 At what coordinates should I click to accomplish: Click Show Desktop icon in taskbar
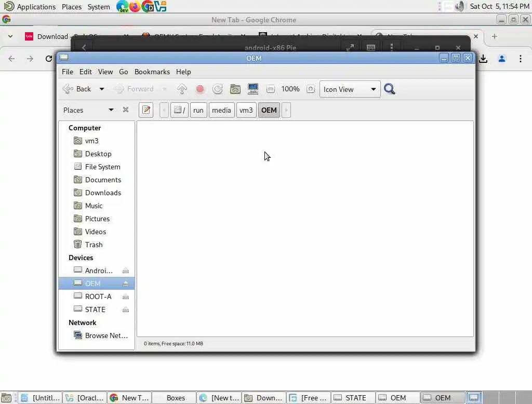click(x=6, y=398)
